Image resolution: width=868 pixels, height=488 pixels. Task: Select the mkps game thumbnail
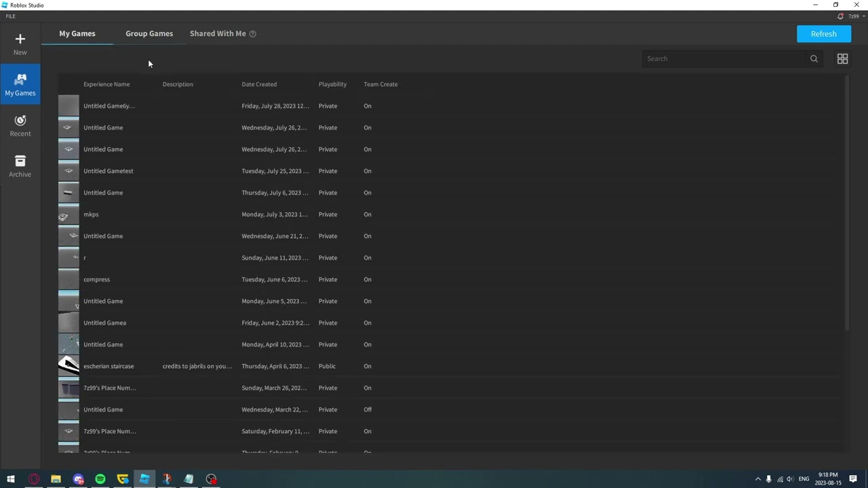(x=68, y=214)
